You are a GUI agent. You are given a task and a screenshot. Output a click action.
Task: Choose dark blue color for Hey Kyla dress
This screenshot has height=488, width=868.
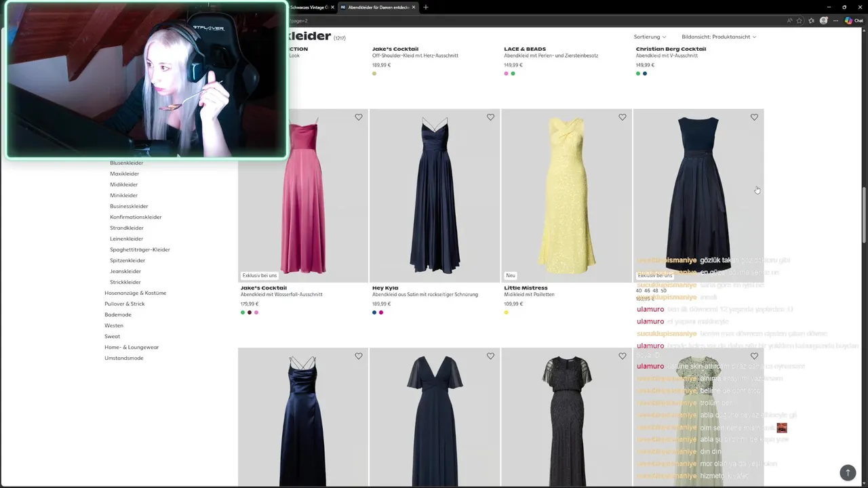(374, 312)
